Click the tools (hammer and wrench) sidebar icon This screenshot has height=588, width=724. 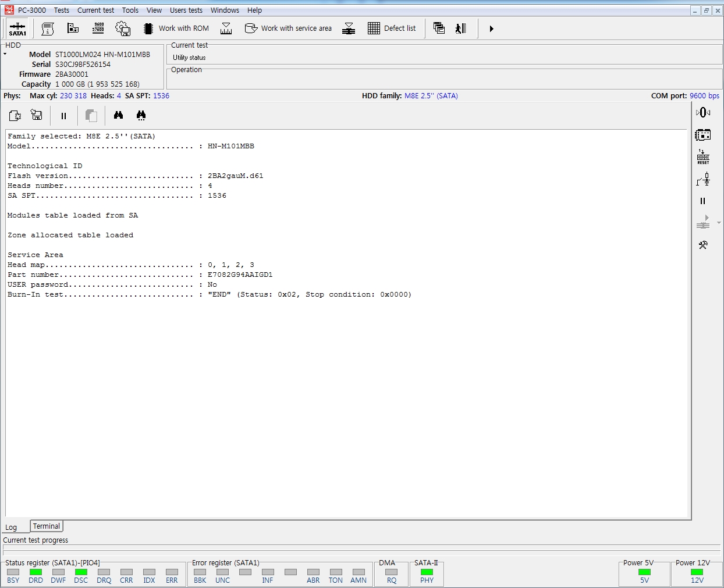coord(703,245)
